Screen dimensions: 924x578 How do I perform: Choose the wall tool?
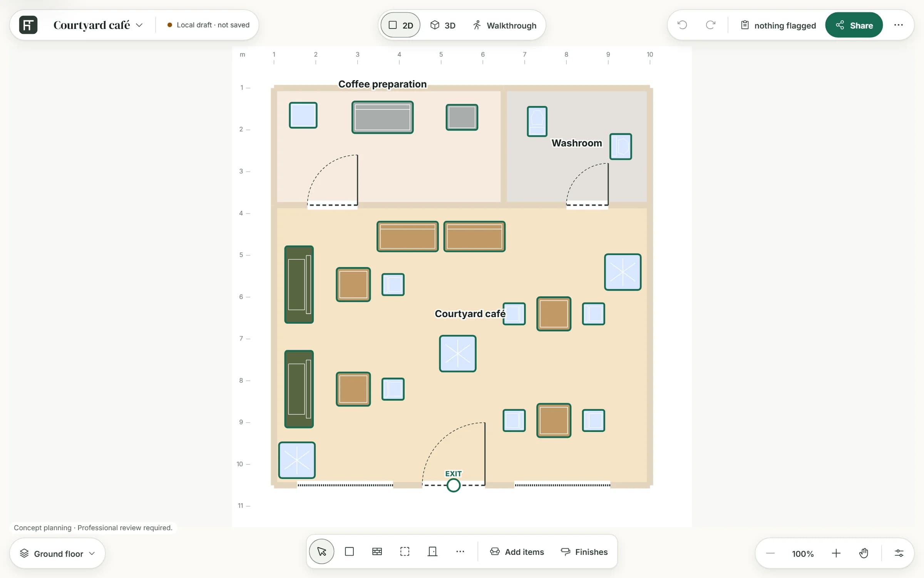(377, 551)
